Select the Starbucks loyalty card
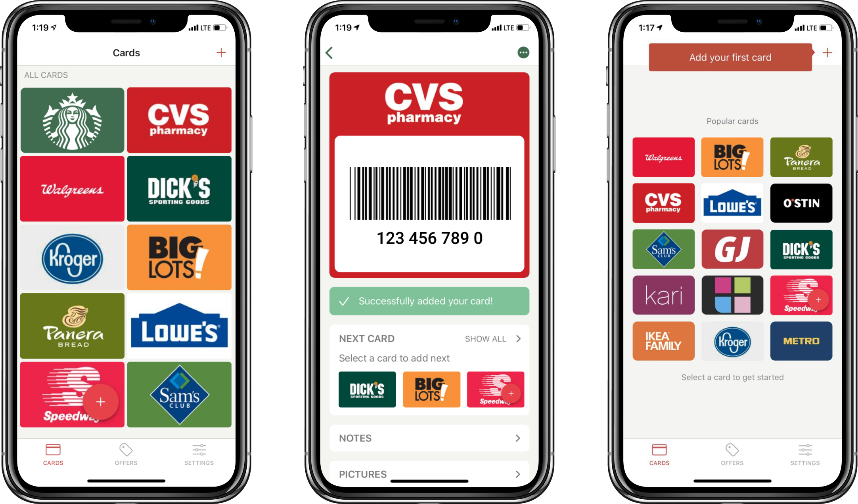 [x=71, y=118]
